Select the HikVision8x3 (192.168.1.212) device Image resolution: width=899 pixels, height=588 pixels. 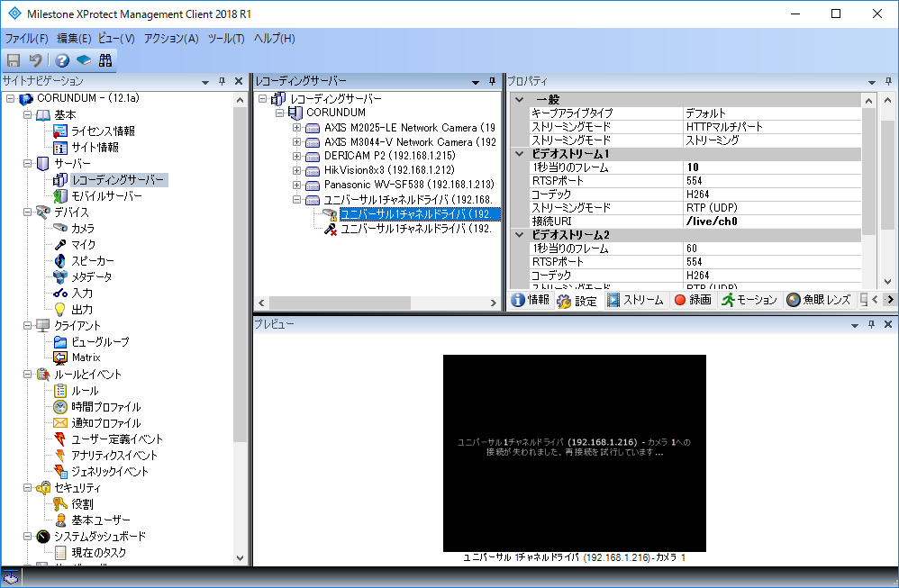389,170
